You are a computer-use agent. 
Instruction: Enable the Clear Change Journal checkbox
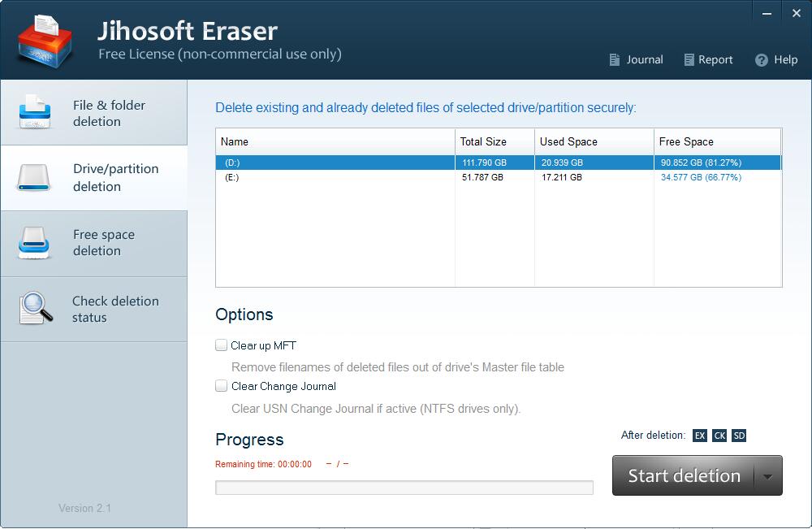click(222, 386)
